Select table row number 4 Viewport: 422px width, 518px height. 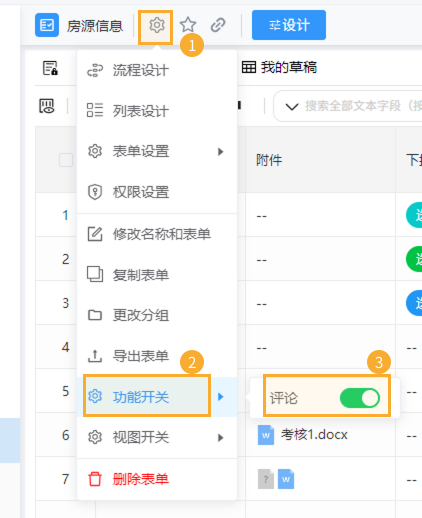point(66,347)
